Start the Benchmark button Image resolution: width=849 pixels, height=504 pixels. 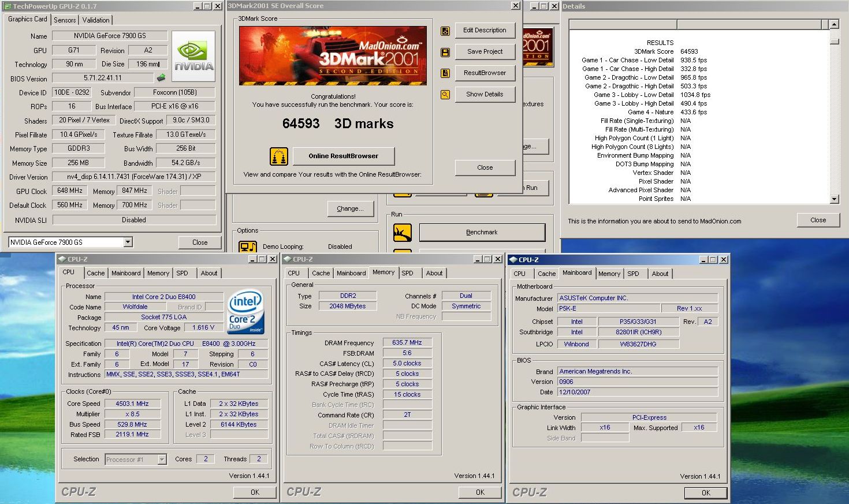(x=482, y=233)
